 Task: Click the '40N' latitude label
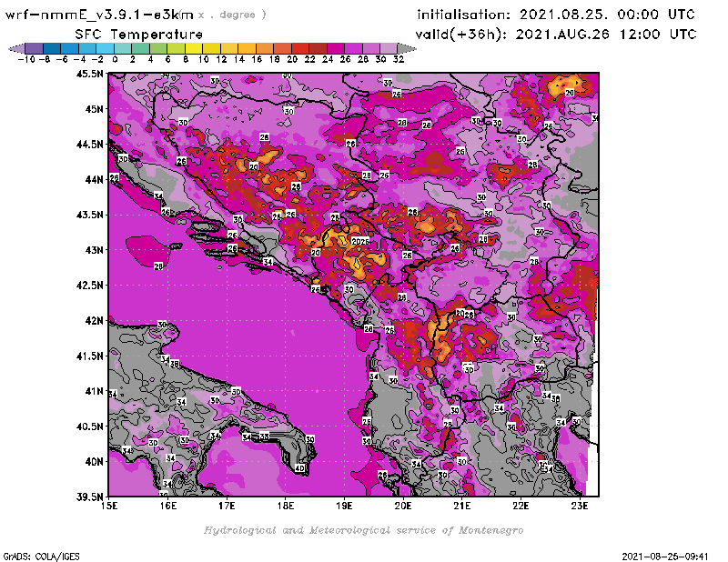[x=94, y=462]
